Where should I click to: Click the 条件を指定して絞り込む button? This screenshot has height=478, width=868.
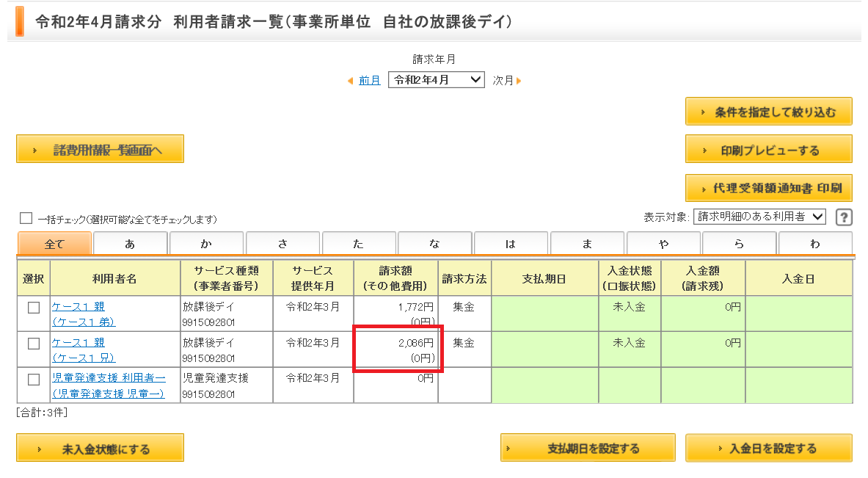click(x=768, y=112)
